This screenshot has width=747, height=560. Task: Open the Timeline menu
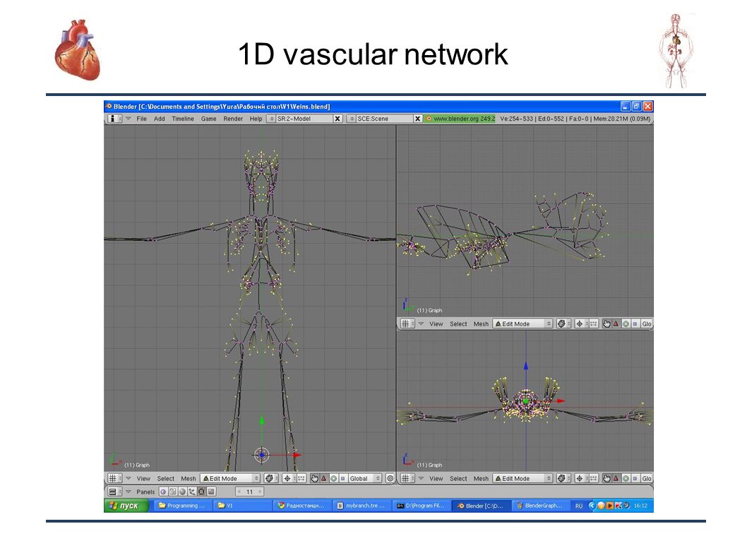[x=183, y=119]
